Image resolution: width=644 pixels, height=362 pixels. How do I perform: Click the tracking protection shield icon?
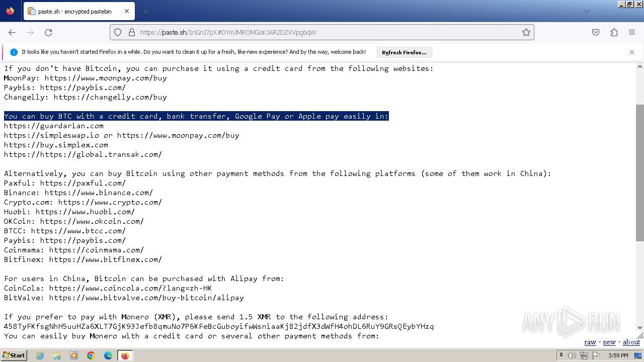pos(118,32)
